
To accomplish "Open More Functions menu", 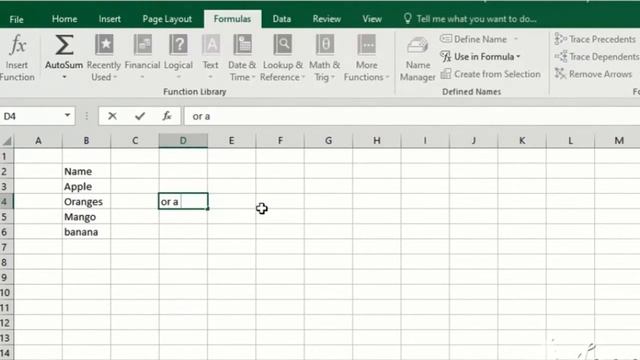I will click(366, 57).
